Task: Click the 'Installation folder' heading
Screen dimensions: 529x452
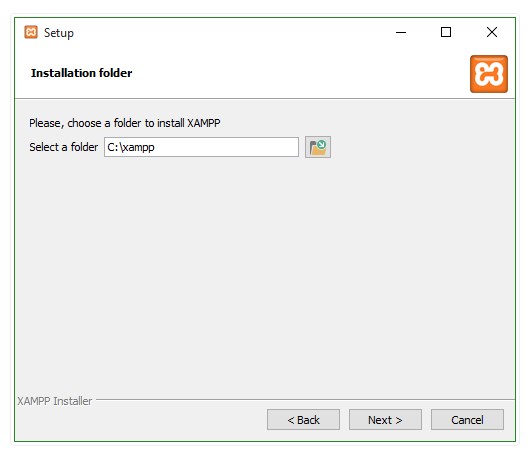Action: pyautogui.click(x=81, y=73)
